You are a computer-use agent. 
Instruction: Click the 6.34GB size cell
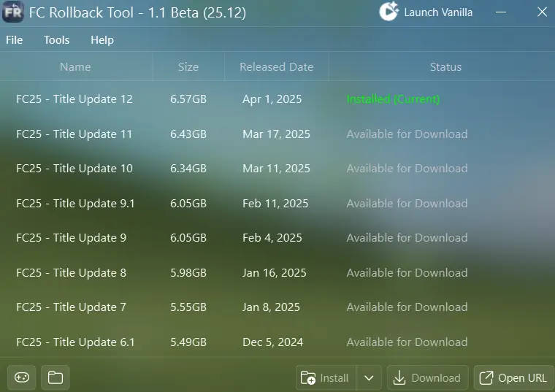[188, 169]
